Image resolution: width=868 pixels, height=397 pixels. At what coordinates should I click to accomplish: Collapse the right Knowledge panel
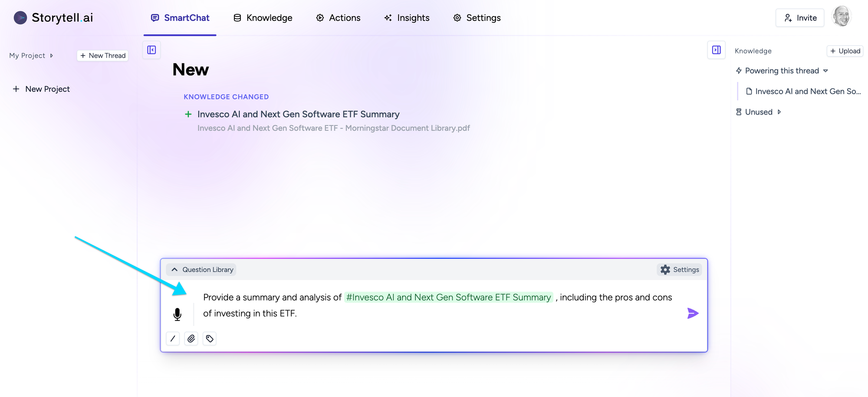click(x=717, y=50)
